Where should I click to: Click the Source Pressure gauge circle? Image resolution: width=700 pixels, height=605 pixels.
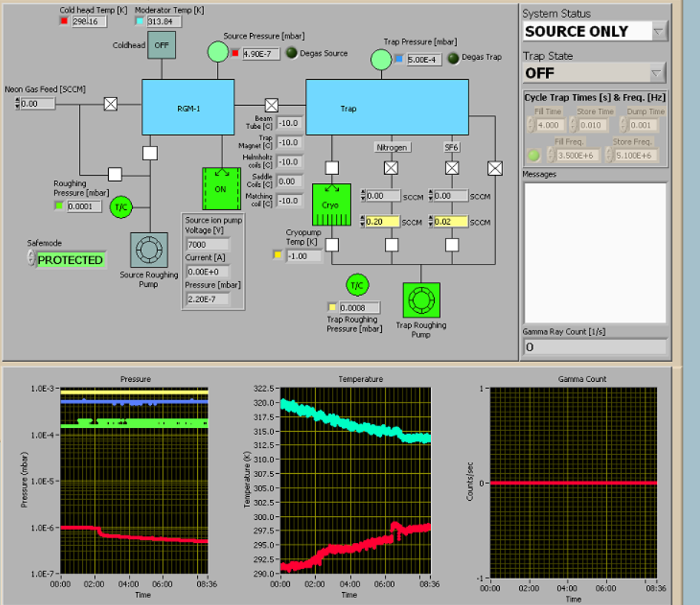(217, 52)
